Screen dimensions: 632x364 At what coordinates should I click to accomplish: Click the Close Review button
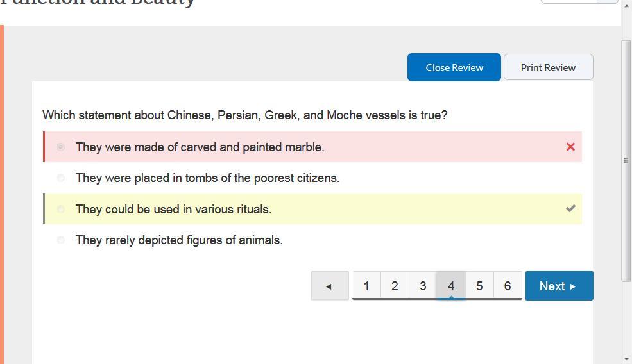click(x=454, y=67)
